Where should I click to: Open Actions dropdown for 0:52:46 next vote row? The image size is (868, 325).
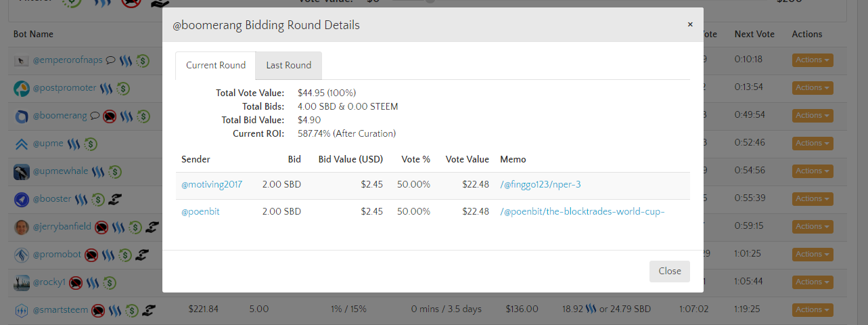click(x=813, y=143)
